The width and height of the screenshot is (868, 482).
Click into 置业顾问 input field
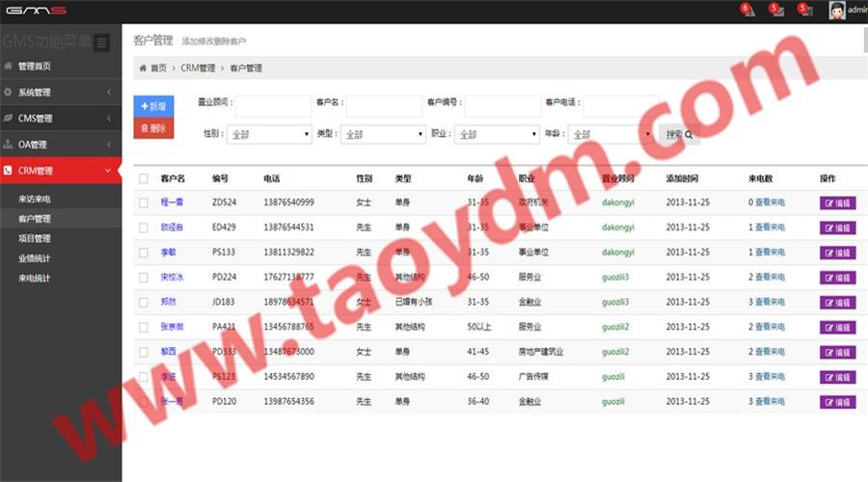(x=274, y=106)
